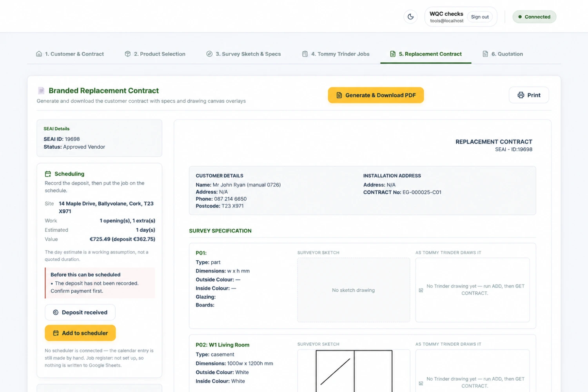
Task: Click the P02 surveyor sketch thumbnail
Action: [354, 371]
